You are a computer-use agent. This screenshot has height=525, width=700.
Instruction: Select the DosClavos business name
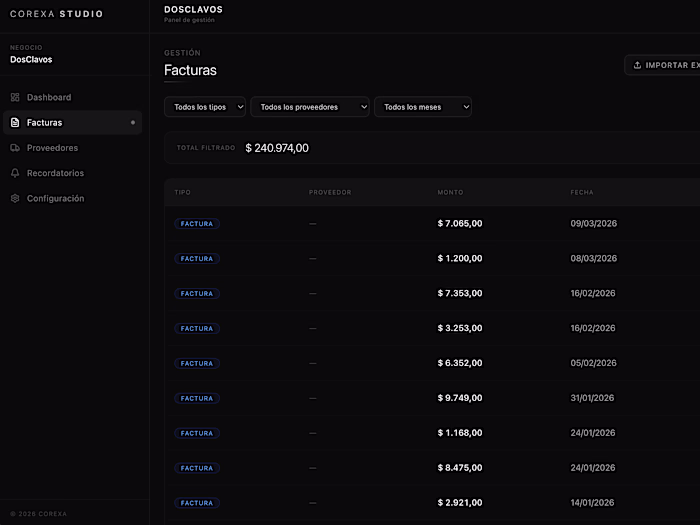[x=31, y=60]
